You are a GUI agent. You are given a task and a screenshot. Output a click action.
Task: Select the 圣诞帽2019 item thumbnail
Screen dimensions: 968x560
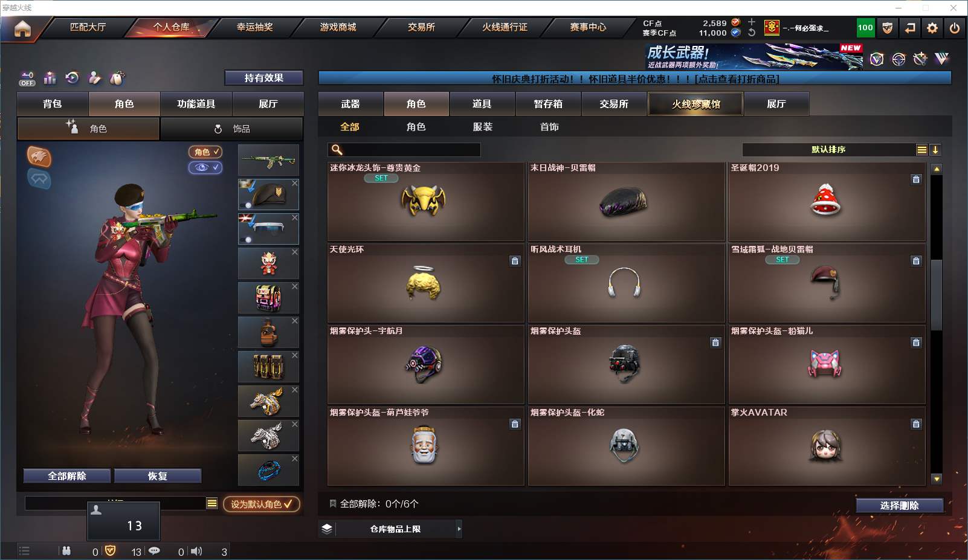pyautogui.click(x=825, y=201)
